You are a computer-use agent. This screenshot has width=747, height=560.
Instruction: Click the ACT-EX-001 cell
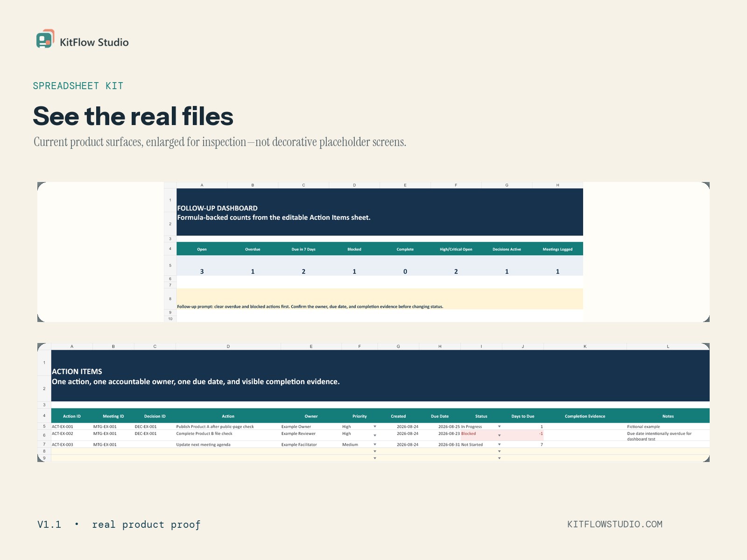point(72,427)
